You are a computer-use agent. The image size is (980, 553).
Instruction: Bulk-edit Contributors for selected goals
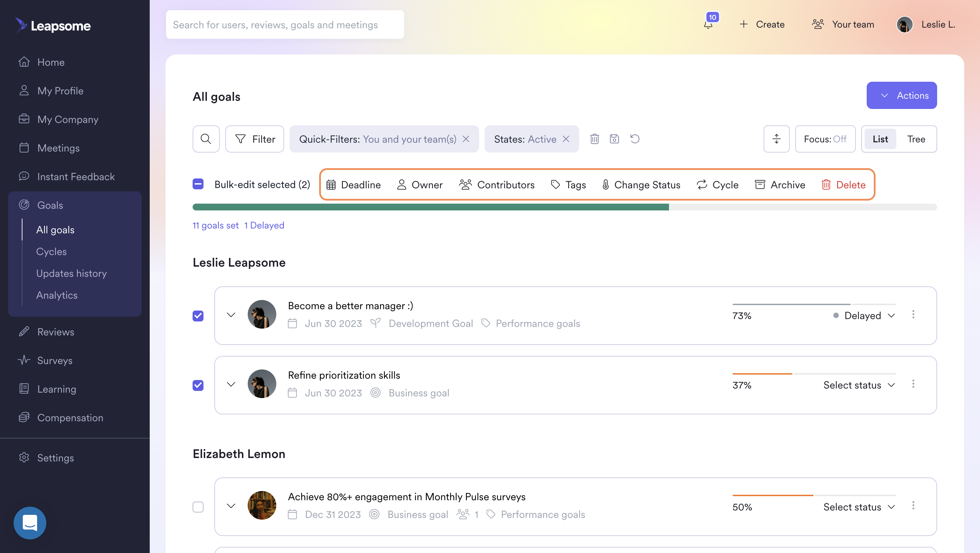coord(497,185)
